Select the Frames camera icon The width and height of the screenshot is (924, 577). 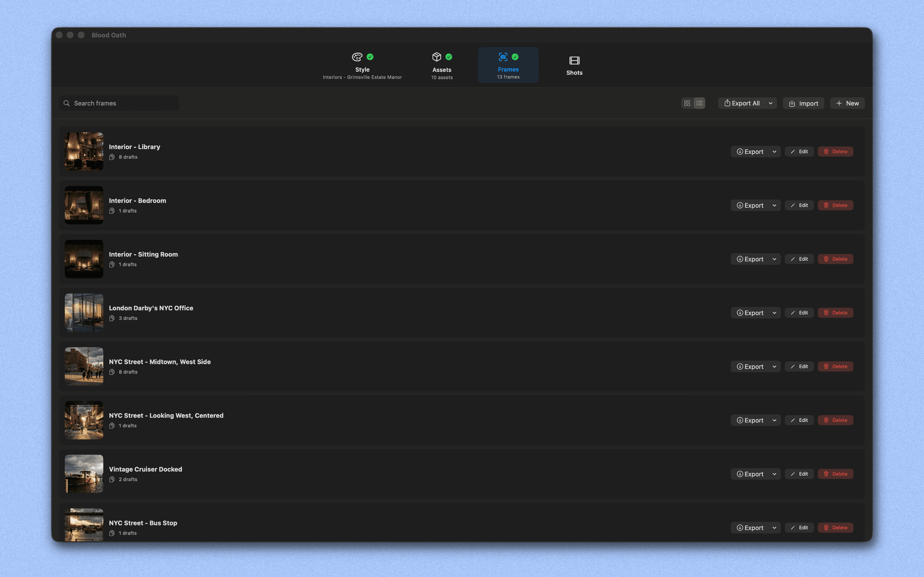pyautogui.click(x=503, y=56)
